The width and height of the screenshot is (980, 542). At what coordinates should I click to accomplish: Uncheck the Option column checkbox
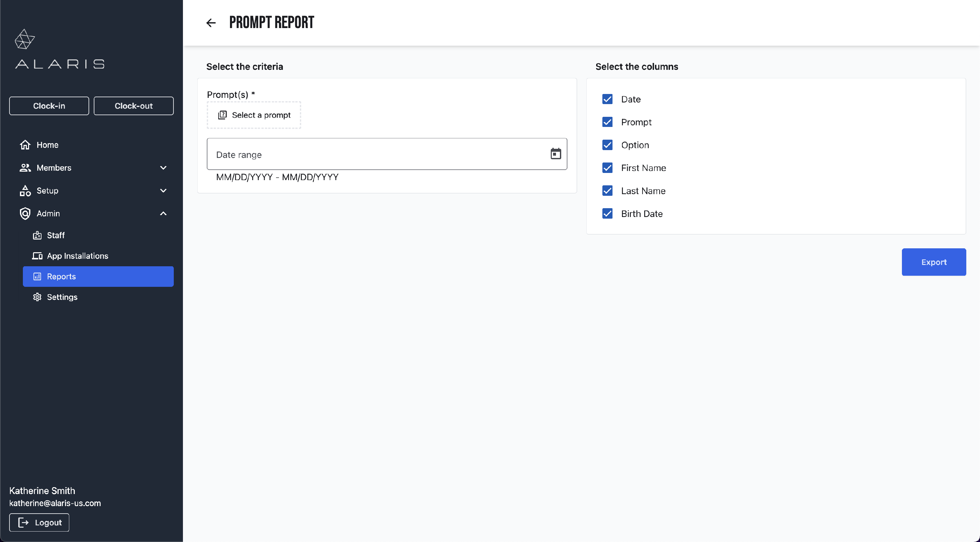pyautogui.click(x=607, y=145)
